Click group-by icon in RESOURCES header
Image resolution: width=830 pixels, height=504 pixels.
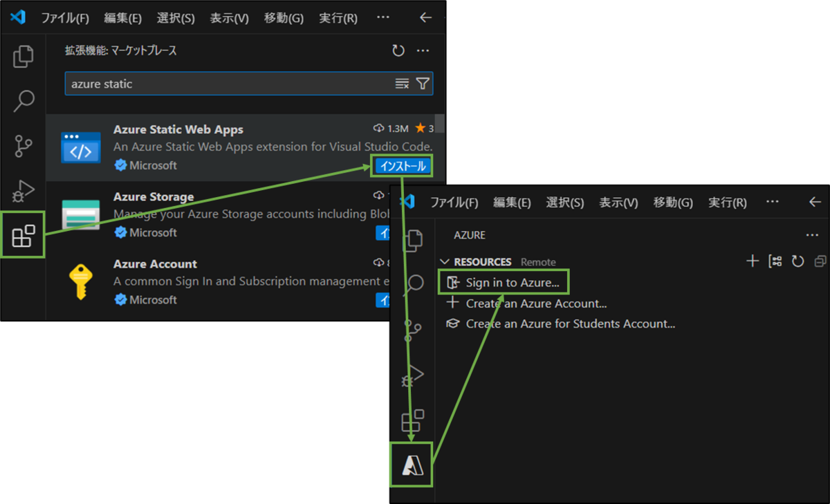click(x=775, y=261)
